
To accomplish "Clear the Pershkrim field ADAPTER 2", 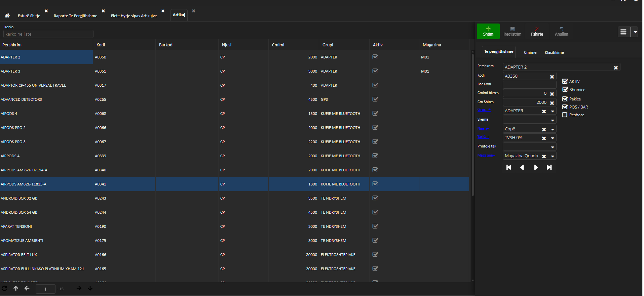I will (616, 68).
